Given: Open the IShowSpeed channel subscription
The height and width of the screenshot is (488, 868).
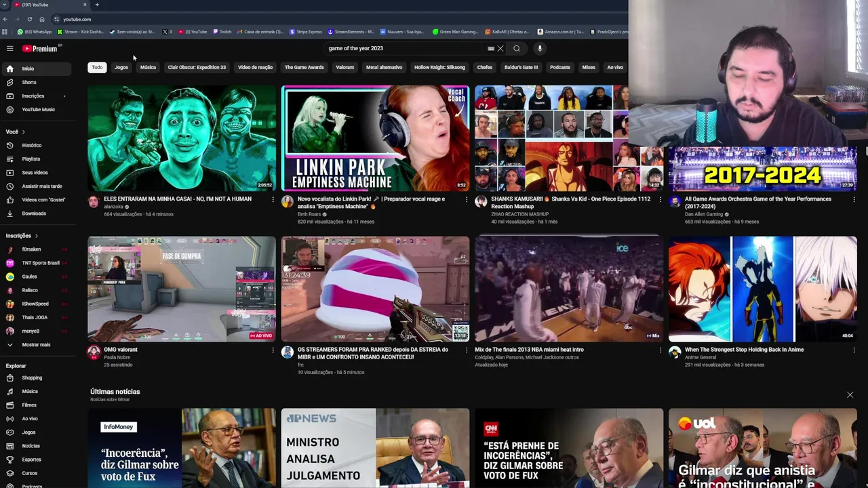Looking at the screenshot, I should point(36,304).
